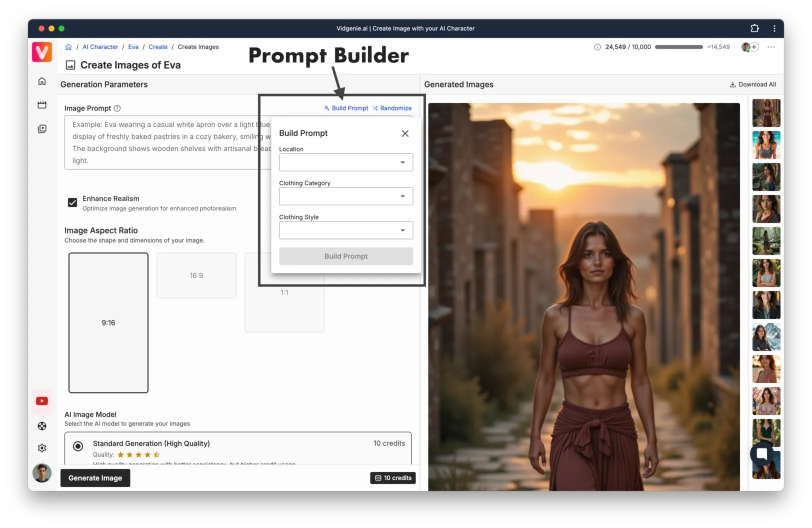Click the Generated Images heading
The width and height of the screenshot is (812, 528).
[458, 84]
